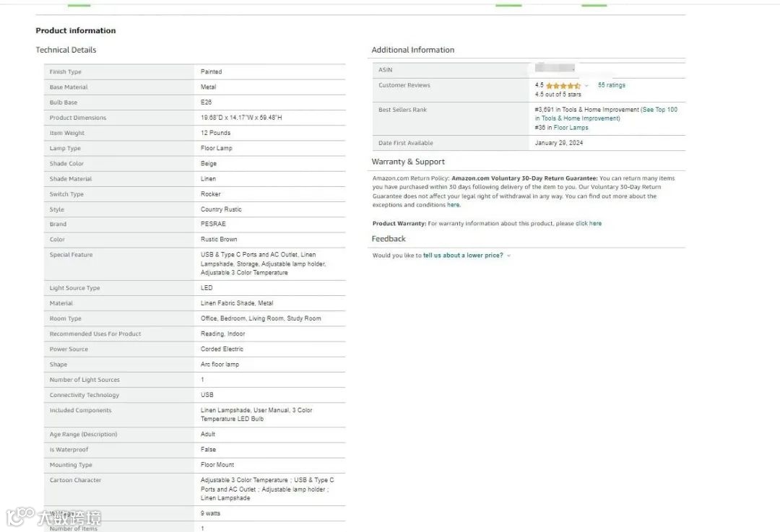The height and width of the screenshot is (532, 780).
Task: Click the blurred ASIN value
Action: pos(555,69)
